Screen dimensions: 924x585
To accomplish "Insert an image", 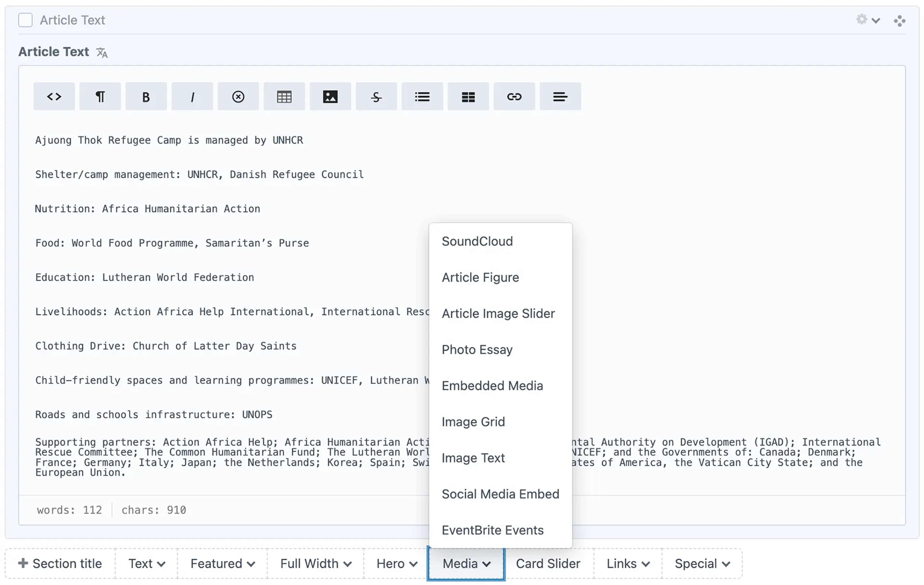I will pos(330,96).
